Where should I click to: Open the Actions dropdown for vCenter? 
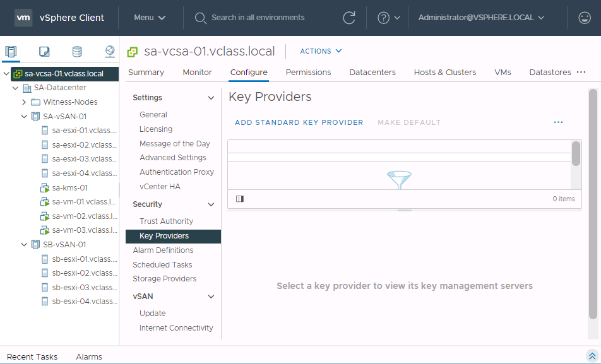tap(321, 51)
